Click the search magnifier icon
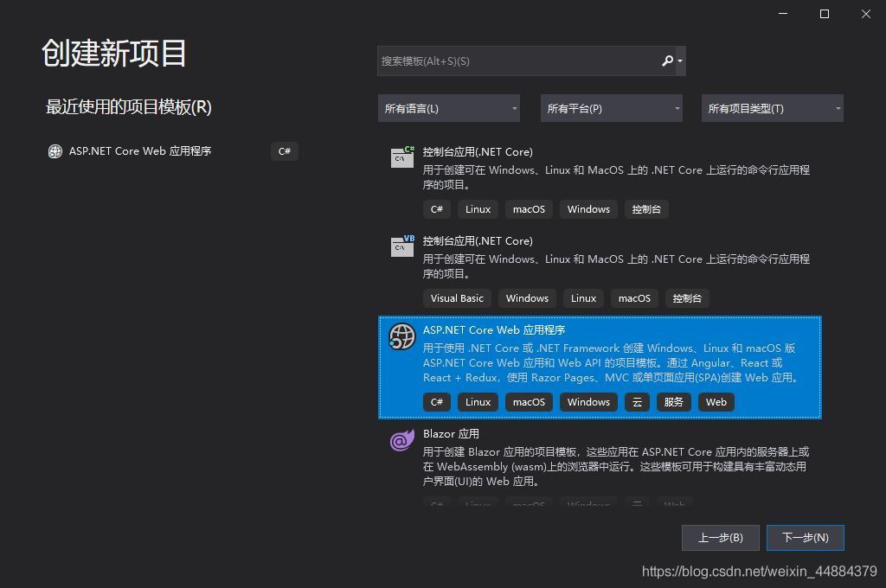This screenshot has height=588, width=886. point(667,61)
